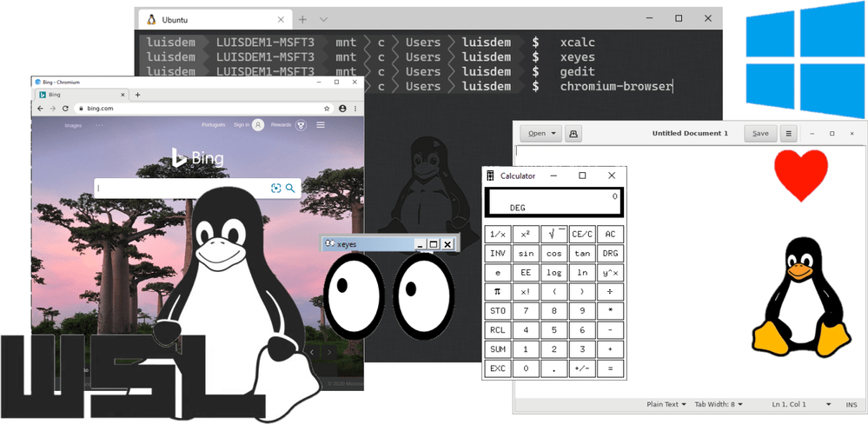Click the Bing magnifier search icon

coord(290,189)
